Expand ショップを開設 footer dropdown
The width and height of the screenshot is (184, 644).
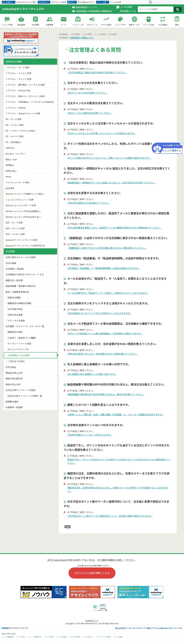62,637
